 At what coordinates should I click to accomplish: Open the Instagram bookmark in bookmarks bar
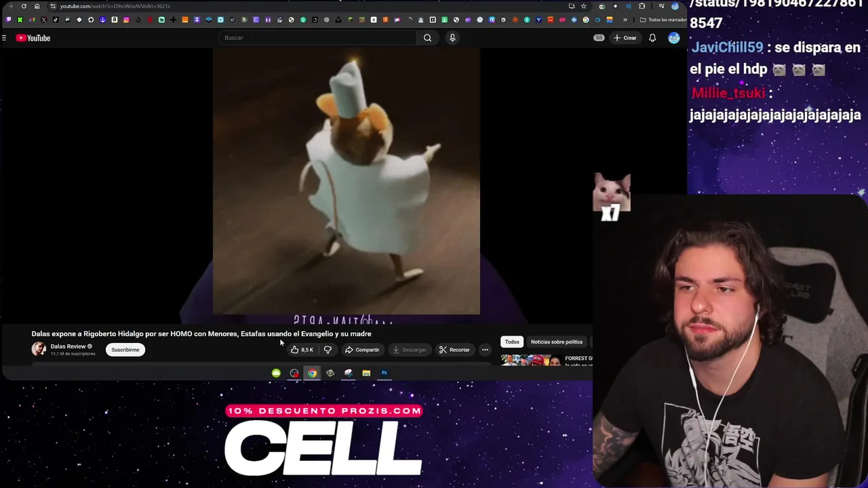[126, 20]
